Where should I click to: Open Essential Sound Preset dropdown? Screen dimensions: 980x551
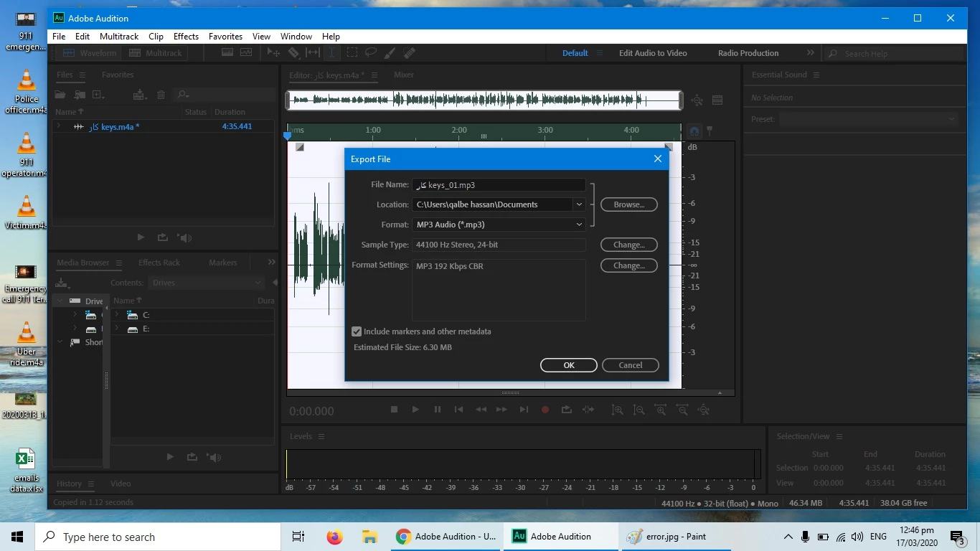pyautogui.click(x=869, y=119)
